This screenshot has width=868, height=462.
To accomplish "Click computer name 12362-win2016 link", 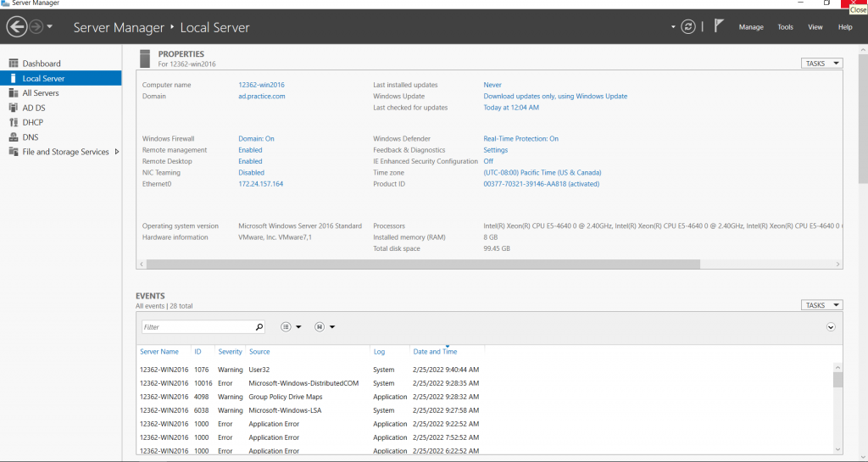I will click(261, 85).
